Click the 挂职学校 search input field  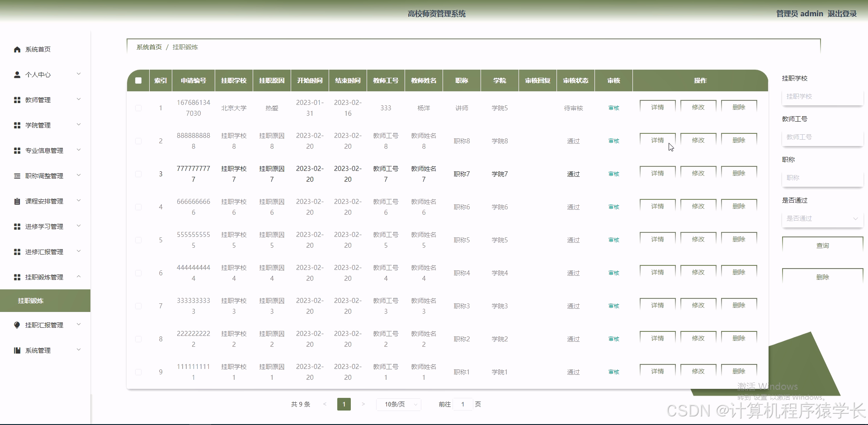(x=822, y=96)
